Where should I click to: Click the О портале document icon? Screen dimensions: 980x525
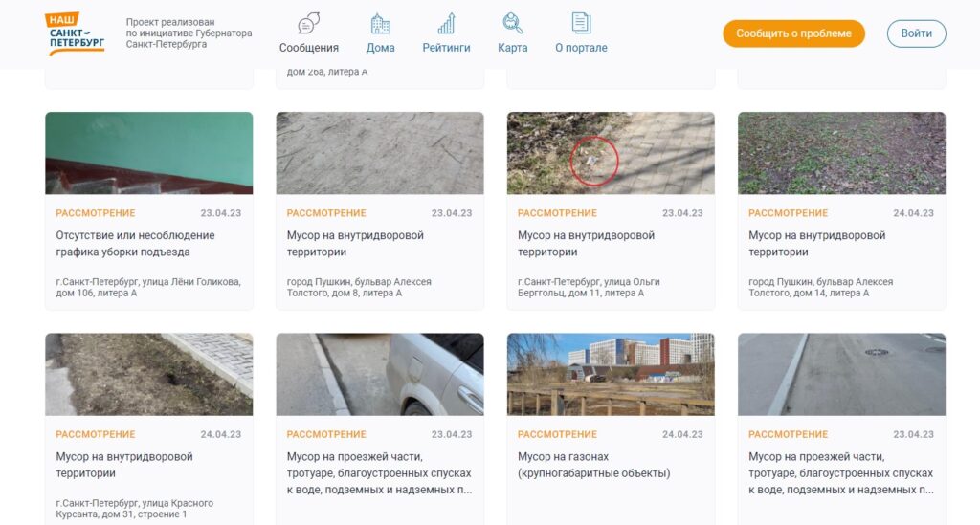click(581, 24)
